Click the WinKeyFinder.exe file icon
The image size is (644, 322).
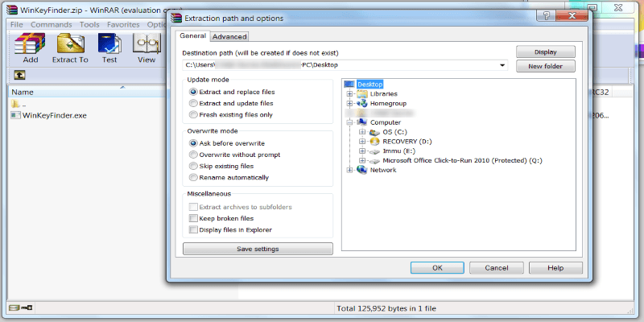pos(15,115)
